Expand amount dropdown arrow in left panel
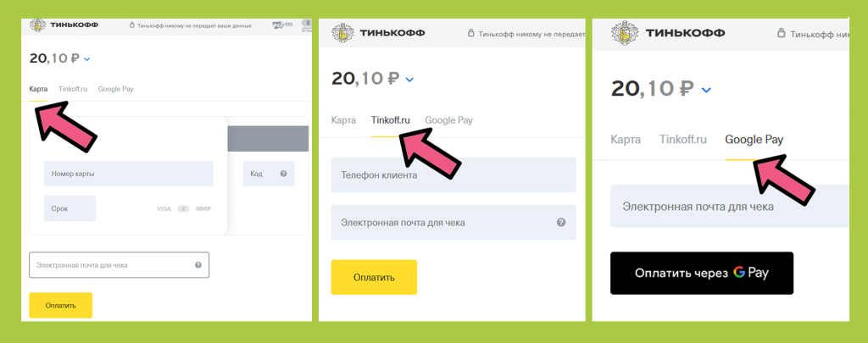The image size is (868, 343). 87,58
